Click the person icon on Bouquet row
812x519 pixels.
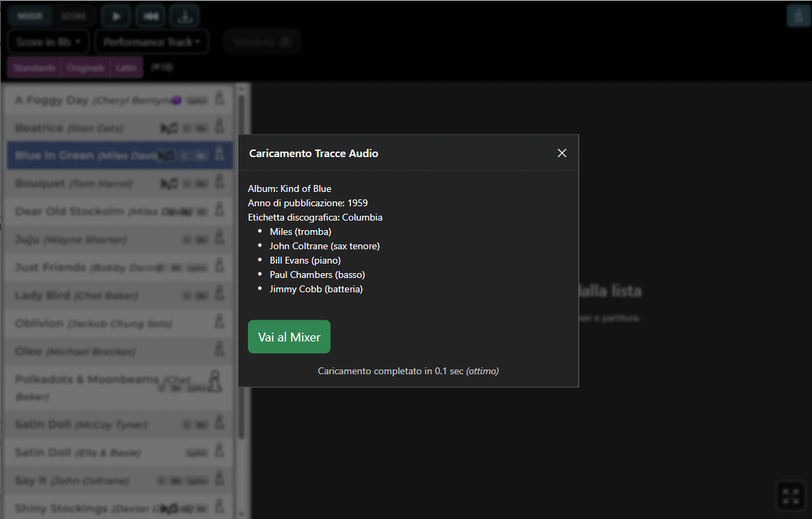click(220, 181)
